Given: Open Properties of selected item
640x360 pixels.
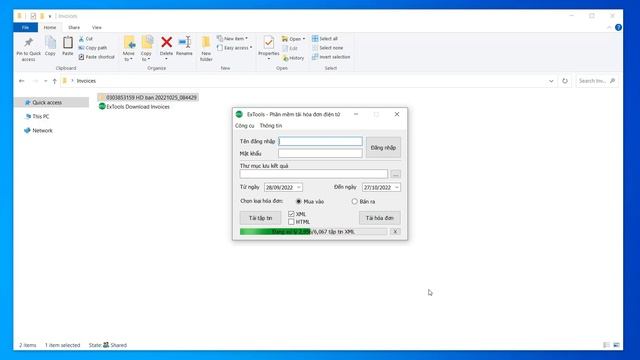Looking at the screenshot, I should coord(269,48).
